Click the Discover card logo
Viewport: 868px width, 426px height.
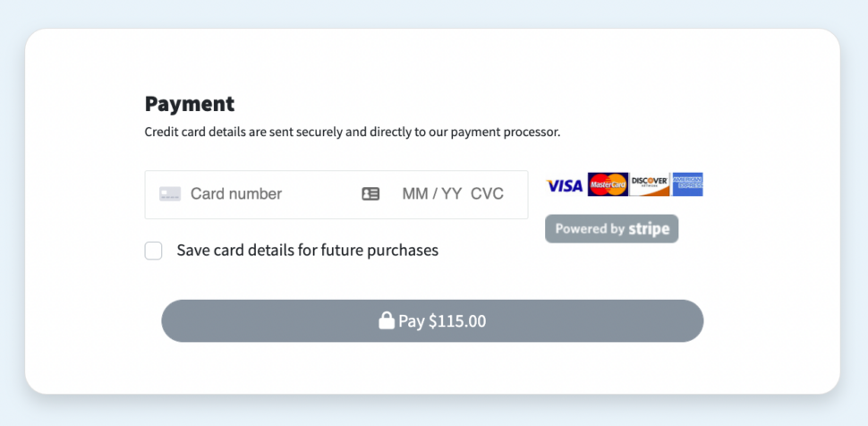tap(650, 184)
